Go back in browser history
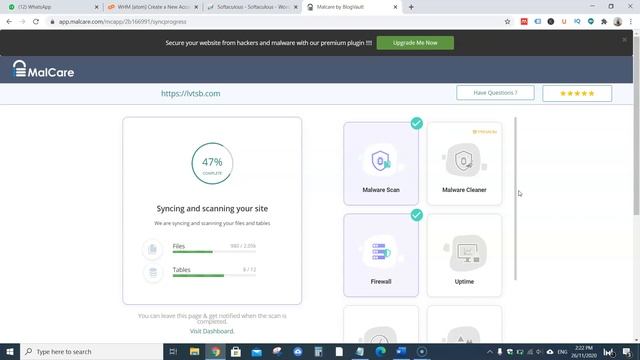Screen dimensions: 640x360 pos(9,22)
